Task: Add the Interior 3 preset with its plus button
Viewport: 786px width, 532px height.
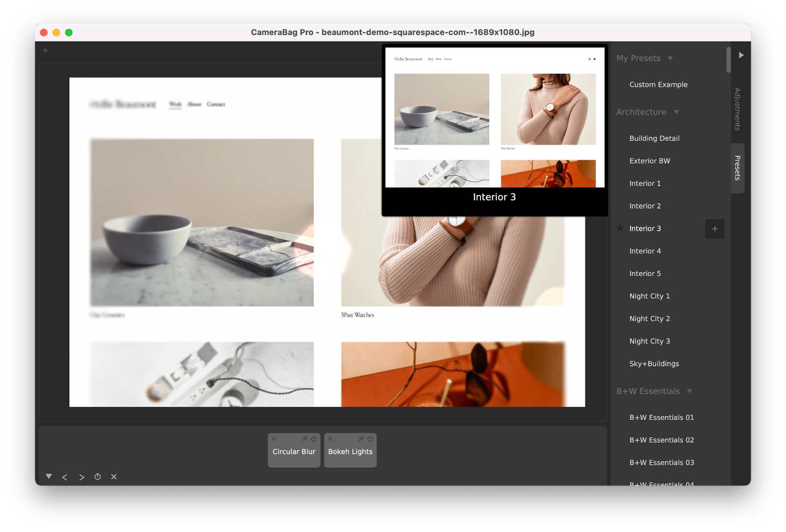Action: point(715,229)
